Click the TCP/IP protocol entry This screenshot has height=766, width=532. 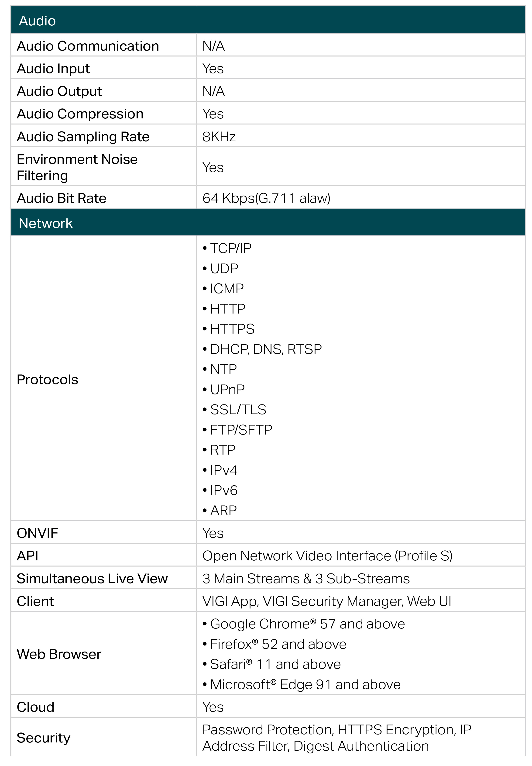click(x=231, y=248)
